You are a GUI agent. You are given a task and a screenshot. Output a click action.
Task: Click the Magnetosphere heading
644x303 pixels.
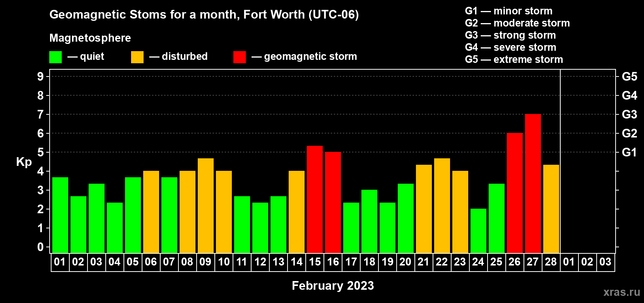pyautogui.click(x=90, y=38)
